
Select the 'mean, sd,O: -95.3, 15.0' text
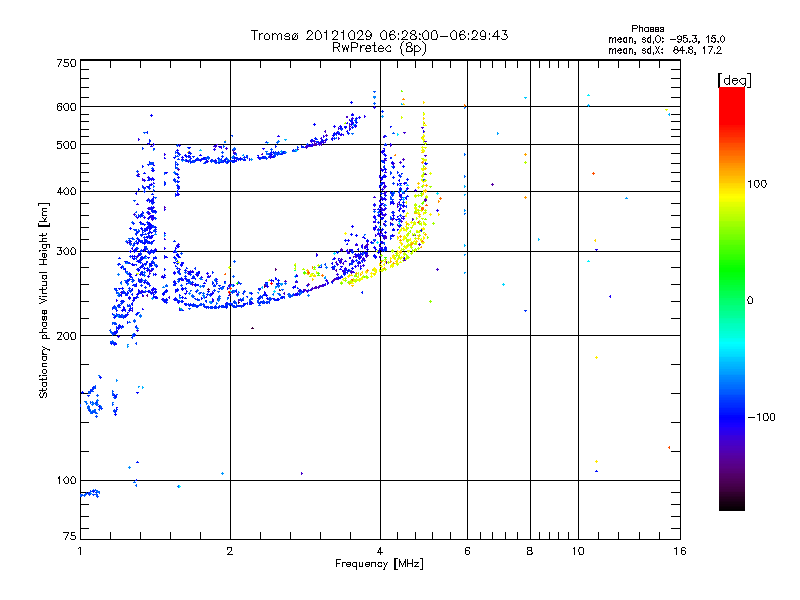666,39
